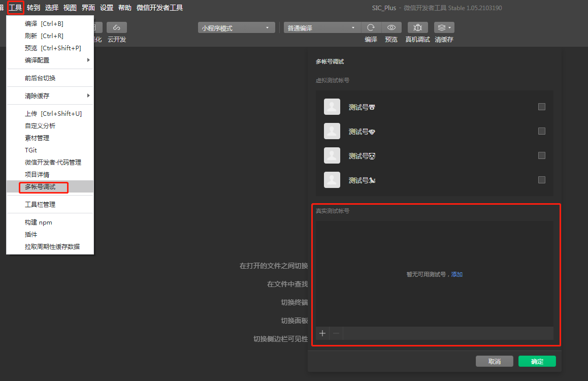Choose TGit menu entry
The height and width of the screenshot is (381, 588).
point(50,150)
